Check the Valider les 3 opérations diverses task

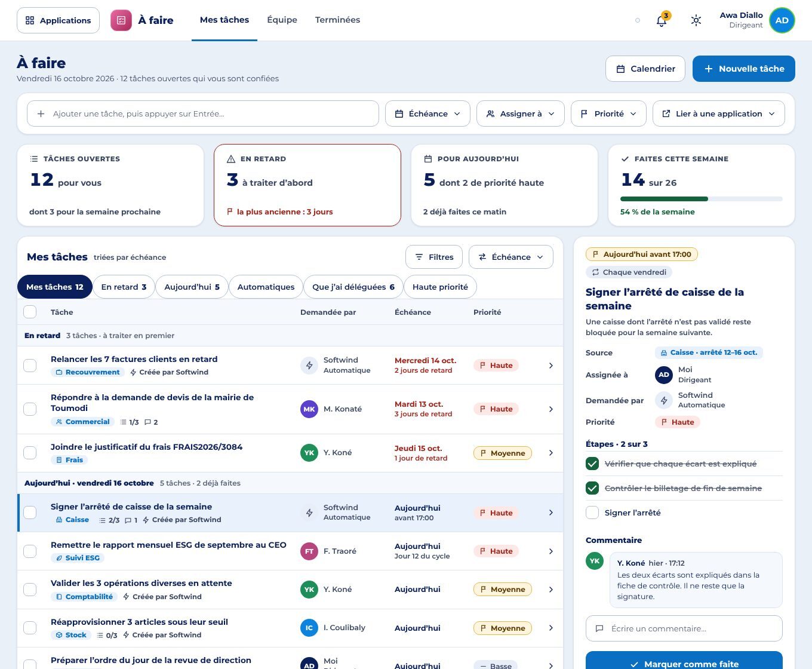30,590
